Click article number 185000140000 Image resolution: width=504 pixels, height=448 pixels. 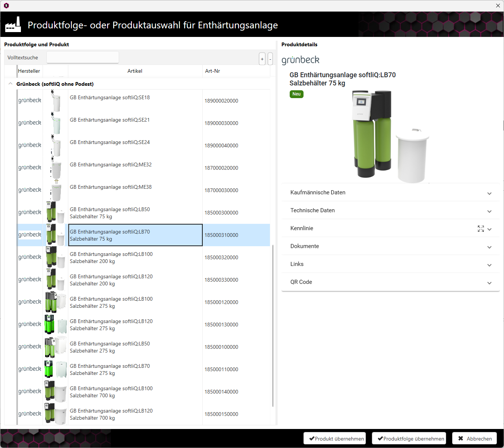point(221,392)
